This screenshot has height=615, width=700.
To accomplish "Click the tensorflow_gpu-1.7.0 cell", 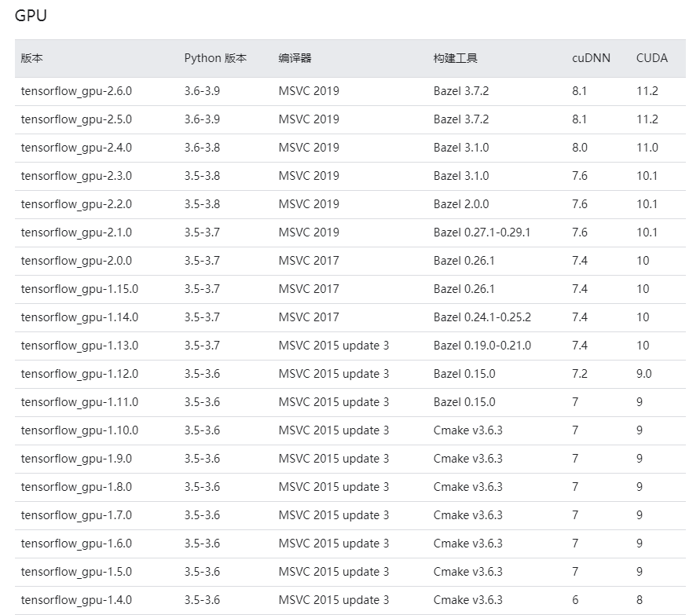I will [76, 515].
